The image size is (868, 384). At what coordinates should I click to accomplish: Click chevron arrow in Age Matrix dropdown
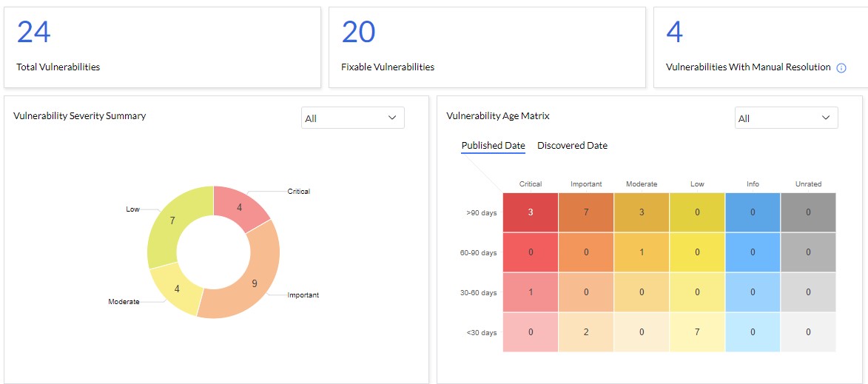(826, 118)
